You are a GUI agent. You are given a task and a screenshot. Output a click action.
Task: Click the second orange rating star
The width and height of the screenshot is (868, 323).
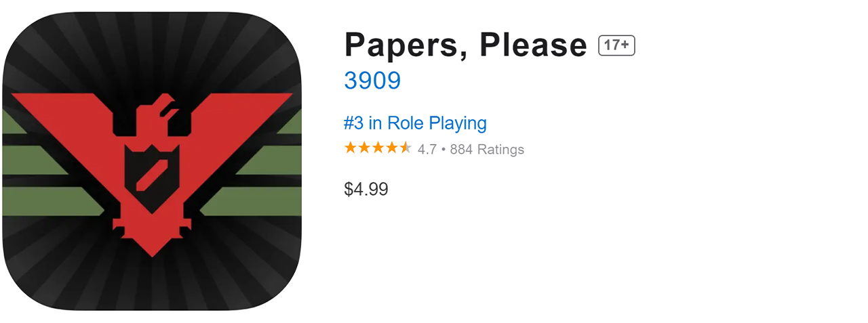[x=364, y=148]
